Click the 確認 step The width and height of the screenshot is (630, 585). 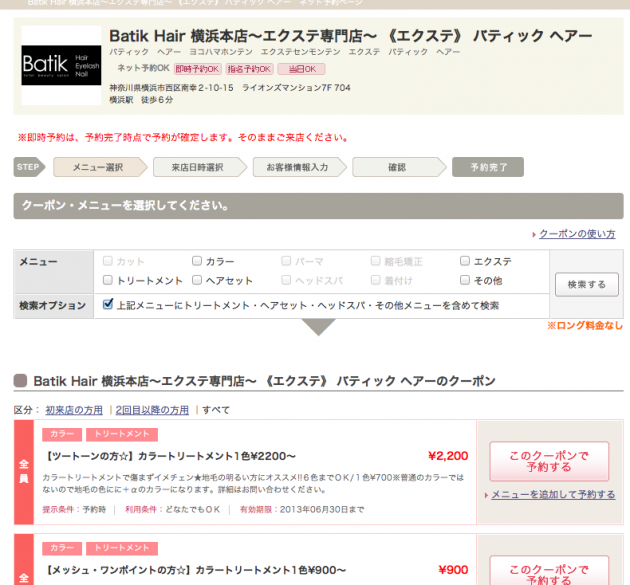[x=399, y=167]
